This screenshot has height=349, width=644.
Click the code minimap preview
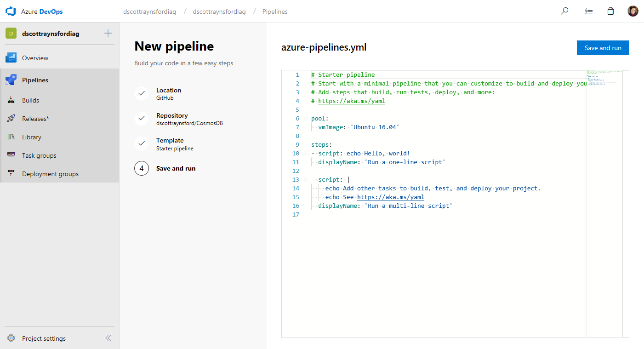604,78
